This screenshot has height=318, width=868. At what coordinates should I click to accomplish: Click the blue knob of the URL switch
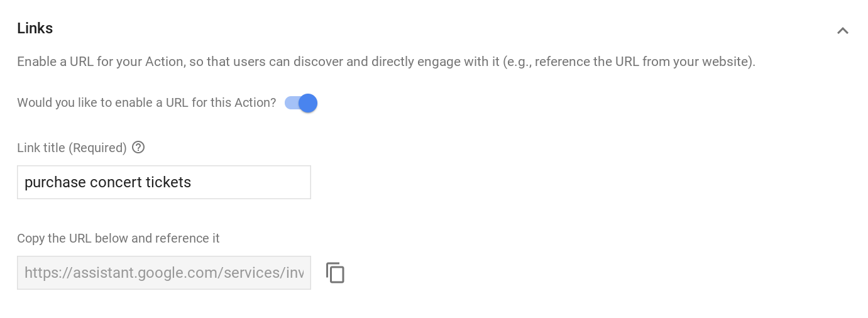(x=308, y=103)
